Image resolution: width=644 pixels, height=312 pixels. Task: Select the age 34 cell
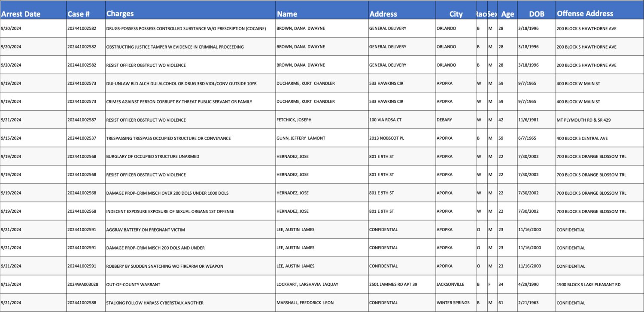pyautogui.click(x=507, y=284)
